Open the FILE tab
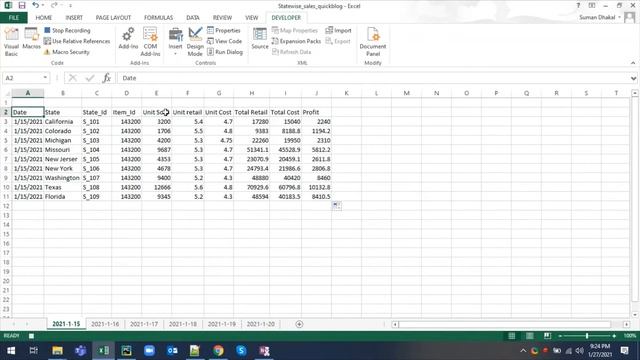 coord(13,18)
